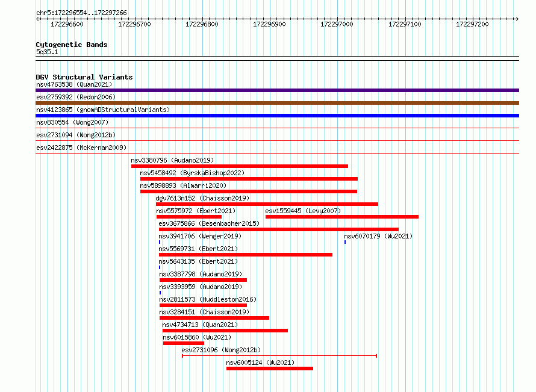Select the nsv3387798 (Audano2019) red bar
This screenshot has height=392, width=536.
(x=203, y=280)
